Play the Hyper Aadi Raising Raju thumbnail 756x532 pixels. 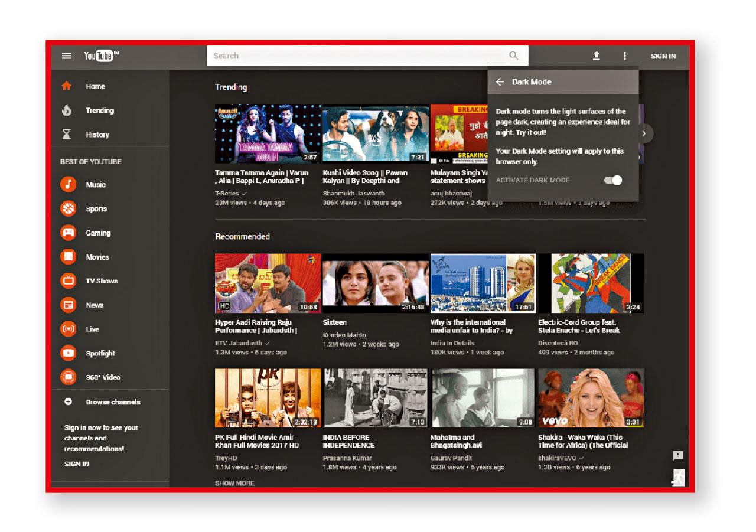(268, 283)
